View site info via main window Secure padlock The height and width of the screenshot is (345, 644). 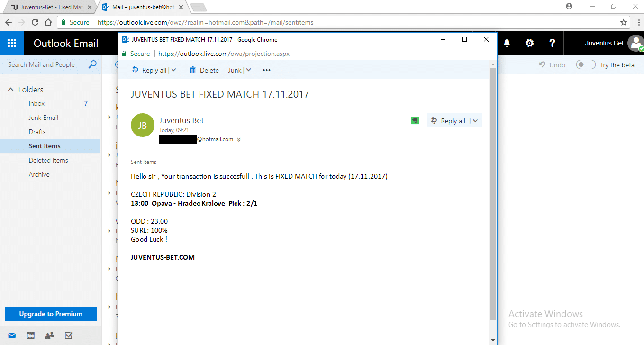[x=64, y=22]
